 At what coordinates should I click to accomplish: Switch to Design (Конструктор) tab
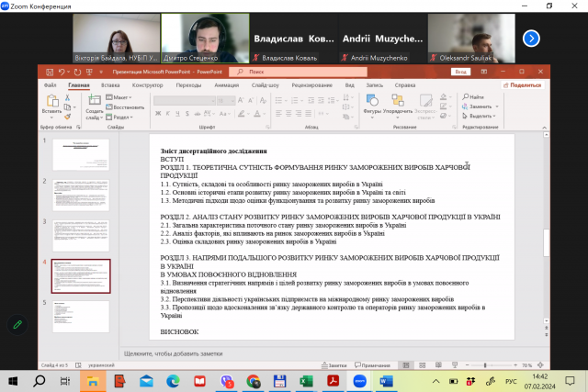click(147, 85)
